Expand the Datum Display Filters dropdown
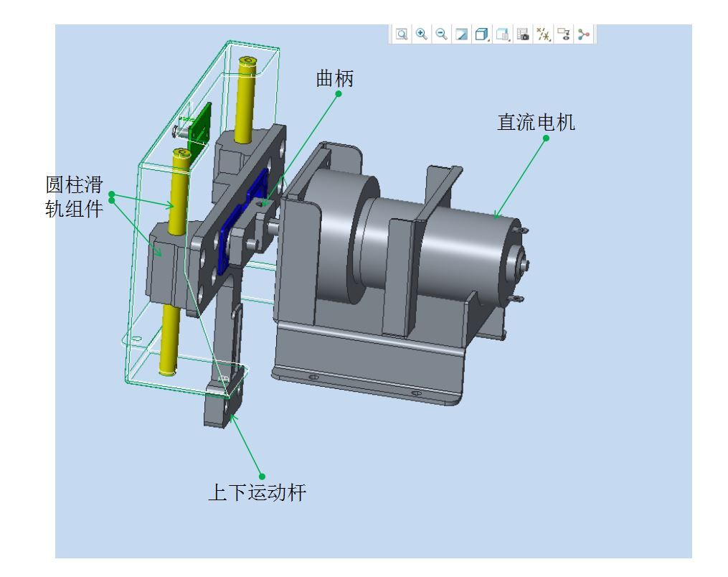Screen dimensions: 728x577 tap(544, 34)
